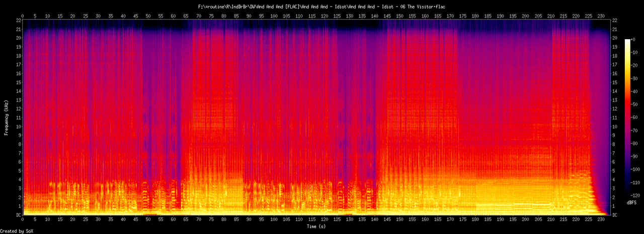Click '225' on the top time axis
Image resolution: width=644 pixels, height=234 pixels.
pyautogui.click(x=588, y=16)
